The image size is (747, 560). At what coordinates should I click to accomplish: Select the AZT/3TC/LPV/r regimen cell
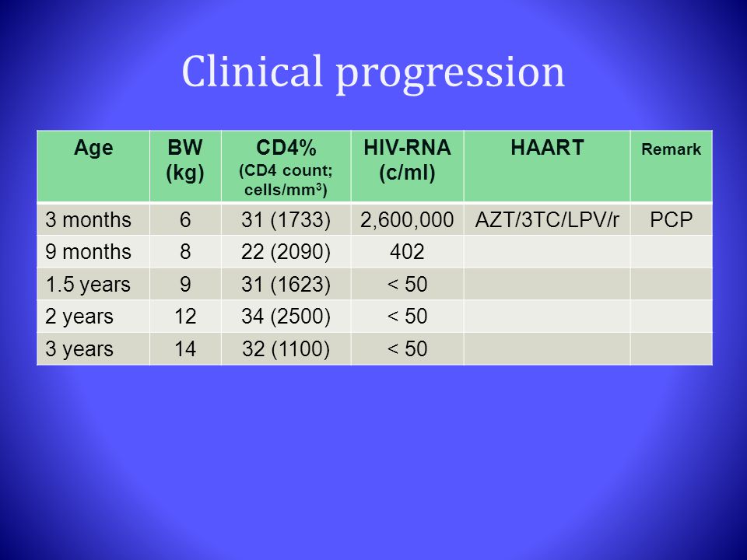coord(547,219)
